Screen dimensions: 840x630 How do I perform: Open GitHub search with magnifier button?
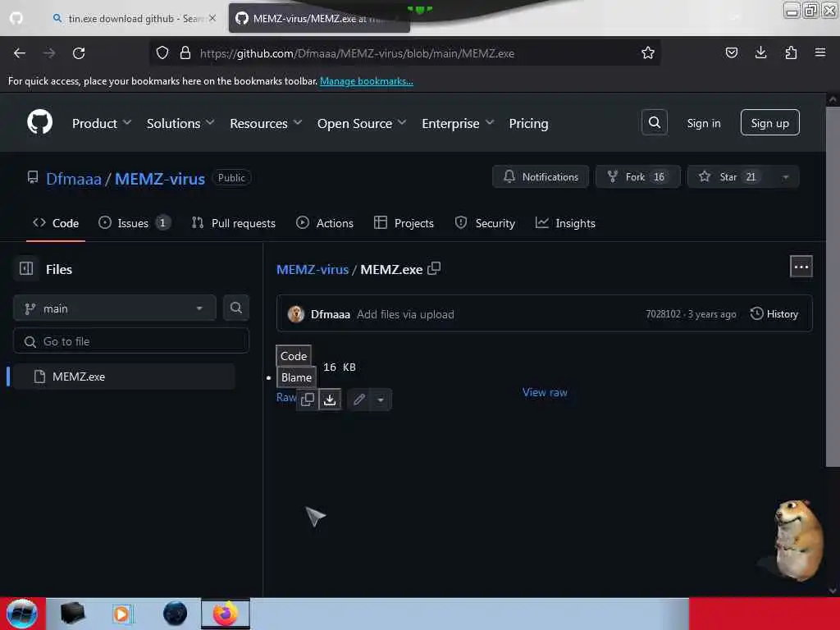654,123
